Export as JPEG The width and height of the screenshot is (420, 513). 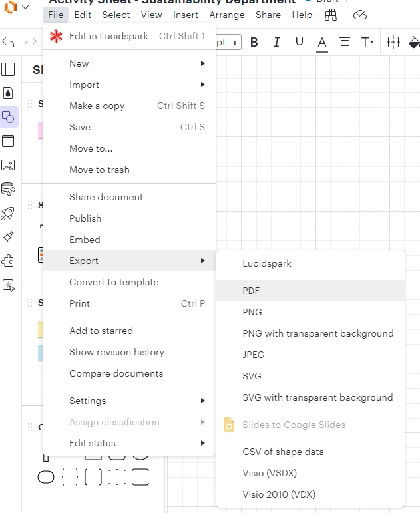pos(310,355)
